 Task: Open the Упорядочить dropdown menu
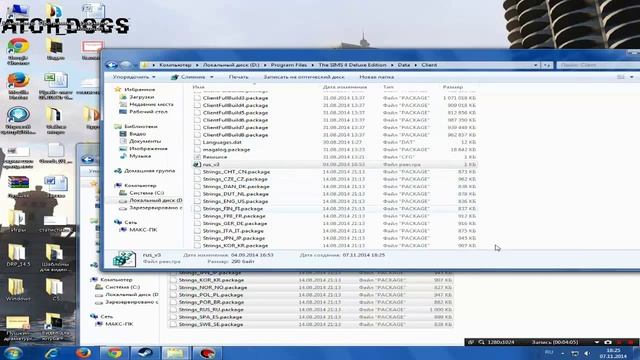134,77
